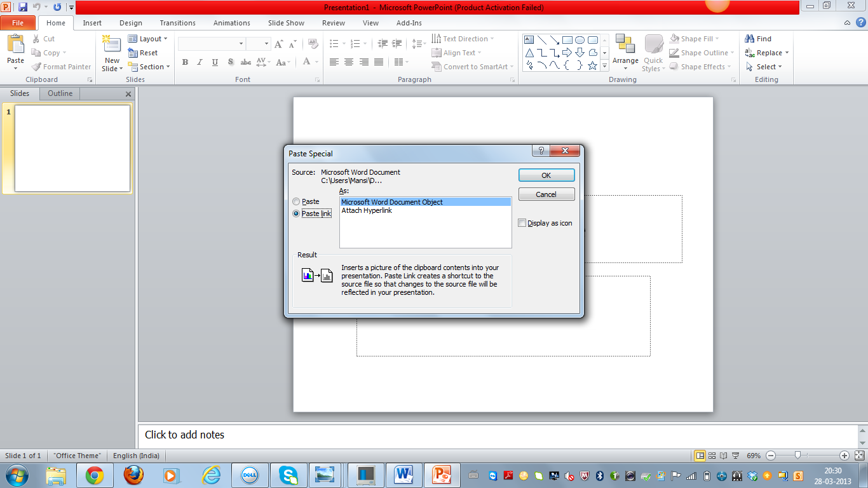Open Google Chrome from the taskbar
Image resolution: width=868 pixels, height=488 pixels.
[95, 475]
